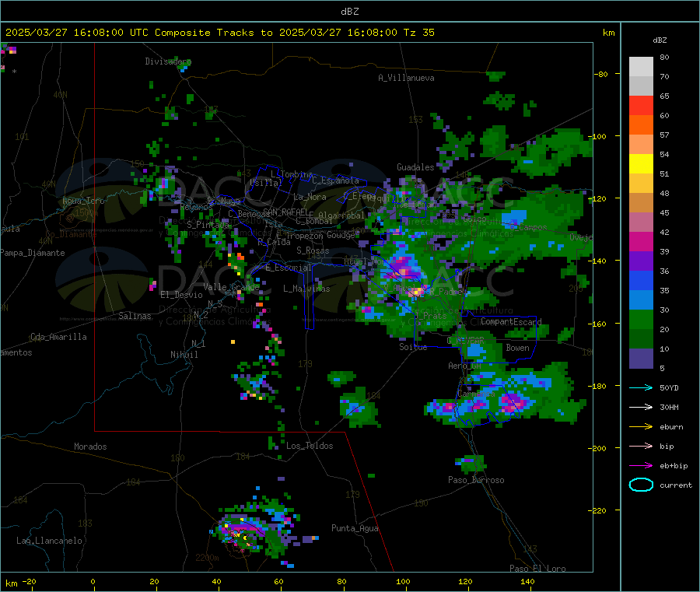Click the 'E_Escorial' label

[x=288, y=268]
